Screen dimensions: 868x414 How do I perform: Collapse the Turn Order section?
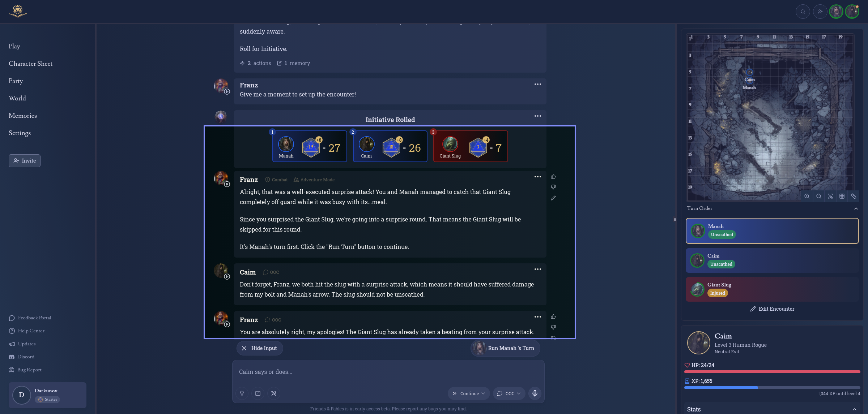tap(856, 208)
